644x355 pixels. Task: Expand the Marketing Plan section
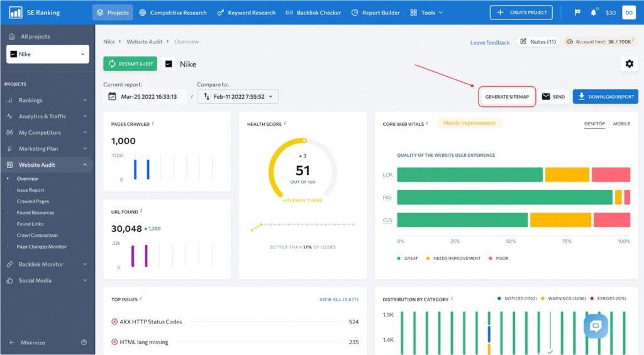[x=85, y=149]
